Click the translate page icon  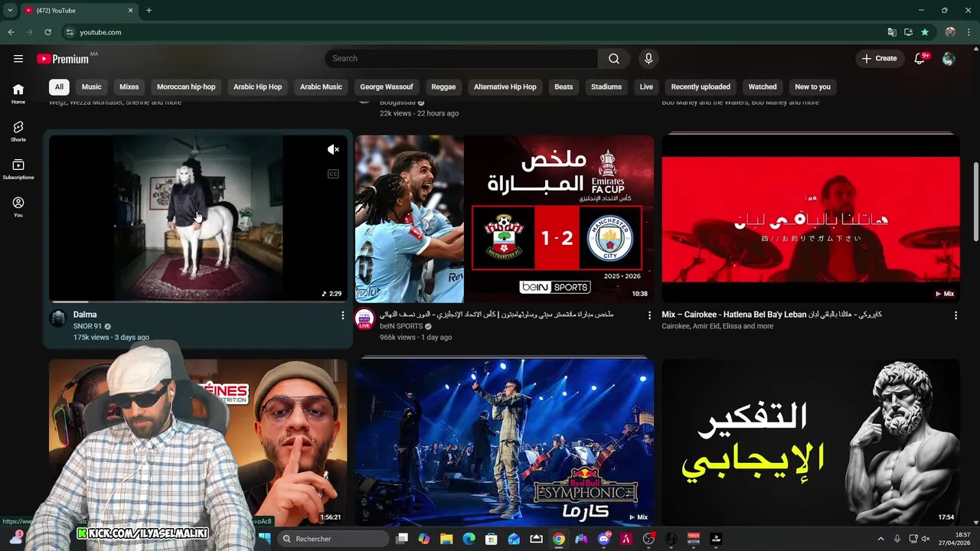pos(892,32)
